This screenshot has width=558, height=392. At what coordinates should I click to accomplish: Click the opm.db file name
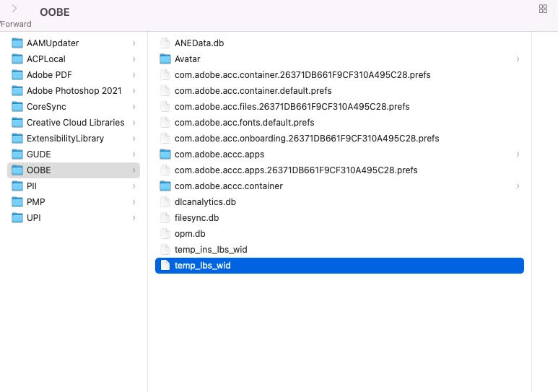[x=190, y=234]
